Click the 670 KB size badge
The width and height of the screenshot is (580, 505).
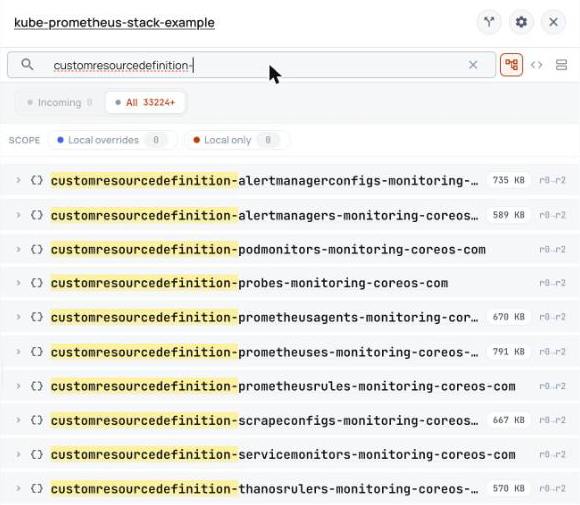click(509, 317)
